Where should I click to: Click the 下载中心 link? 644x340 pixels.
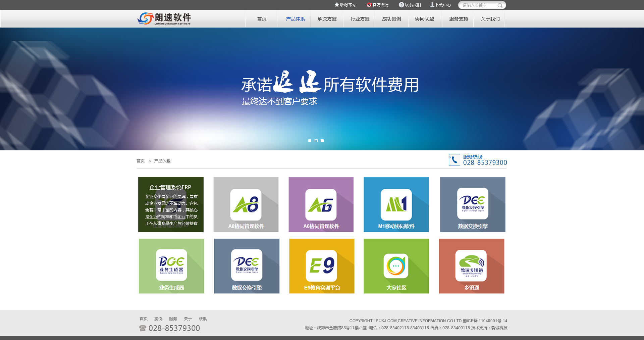(x=443, y=5)
